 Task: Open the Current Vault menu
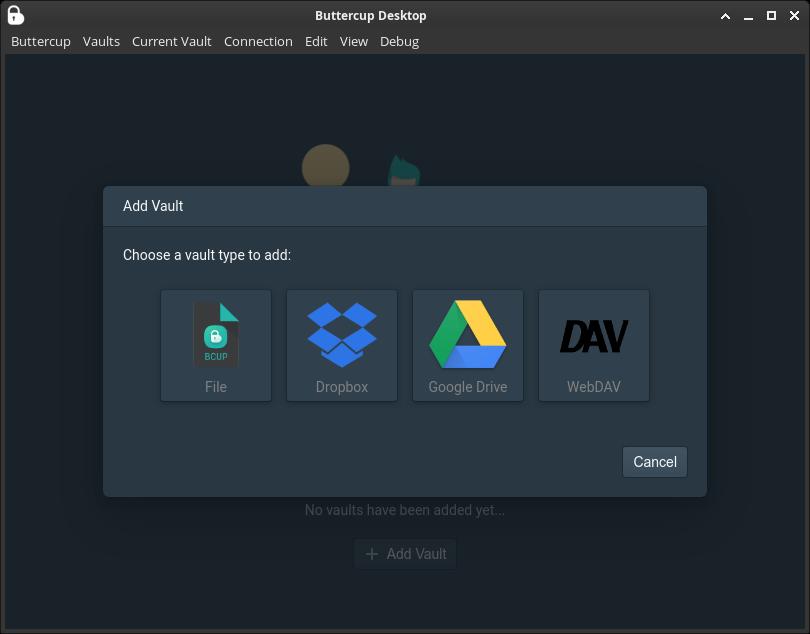click(x=172, y=41)
